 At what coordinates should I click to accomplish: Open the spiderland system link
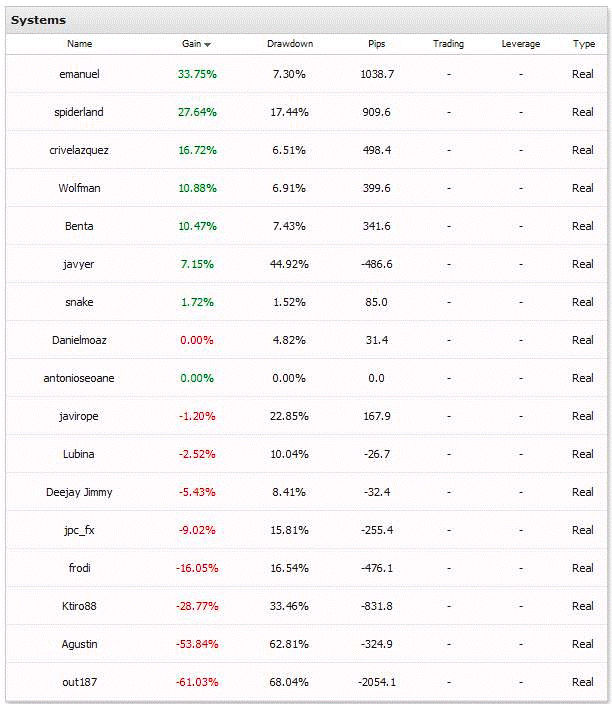(79, 112)
